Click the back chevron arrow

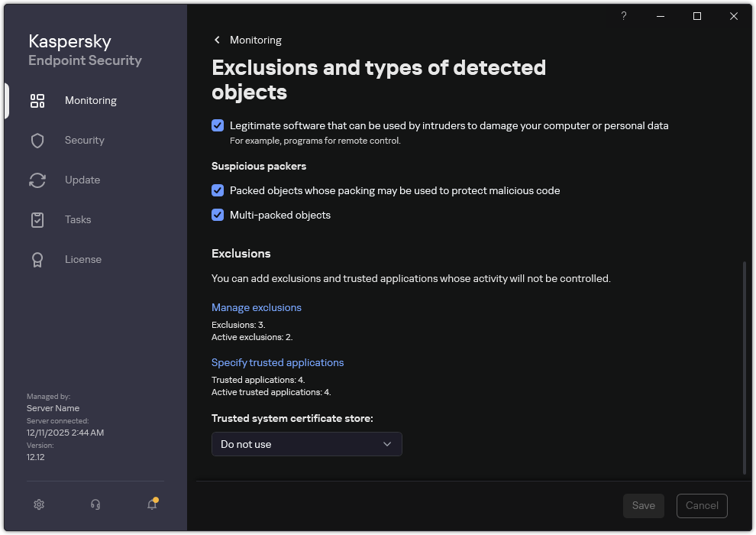216,40
